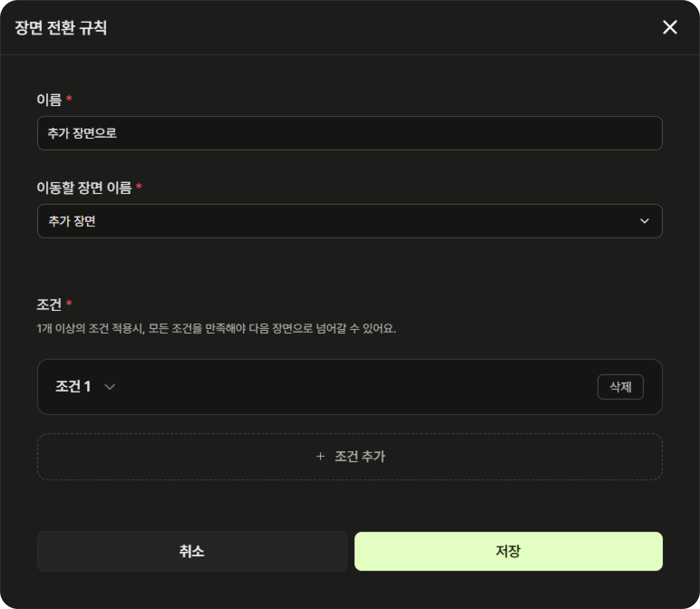
Task: Click the red asterisk beside 이동할 장면 이름
Action: (x=139, y=186)
